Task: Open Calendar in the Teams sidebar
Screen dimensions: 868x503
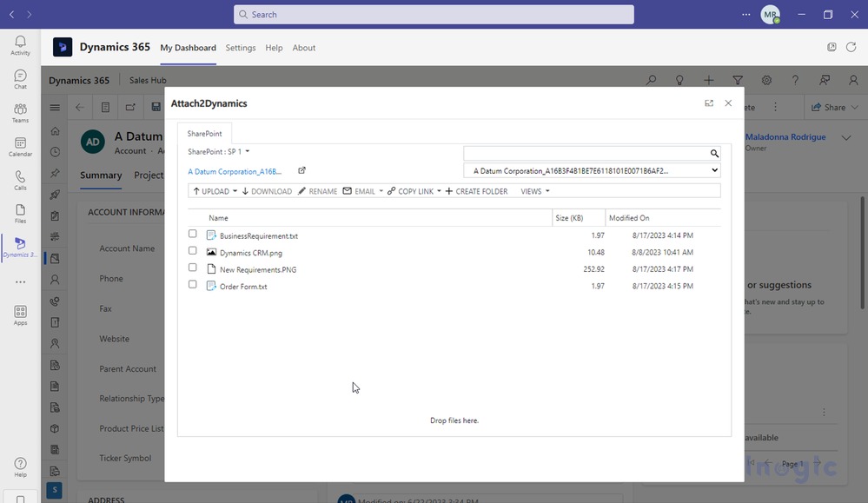Action: pyautogui.click(x=20, y=146)
